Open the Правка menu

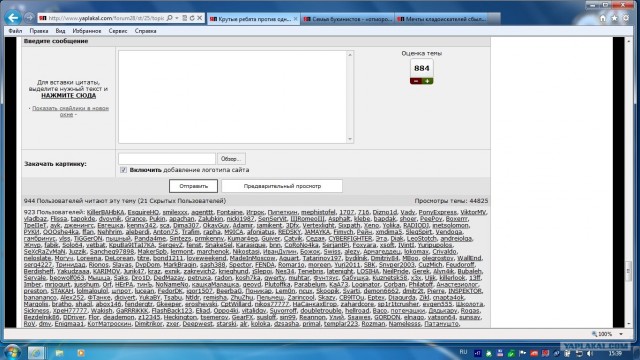[x=39, y=31]
